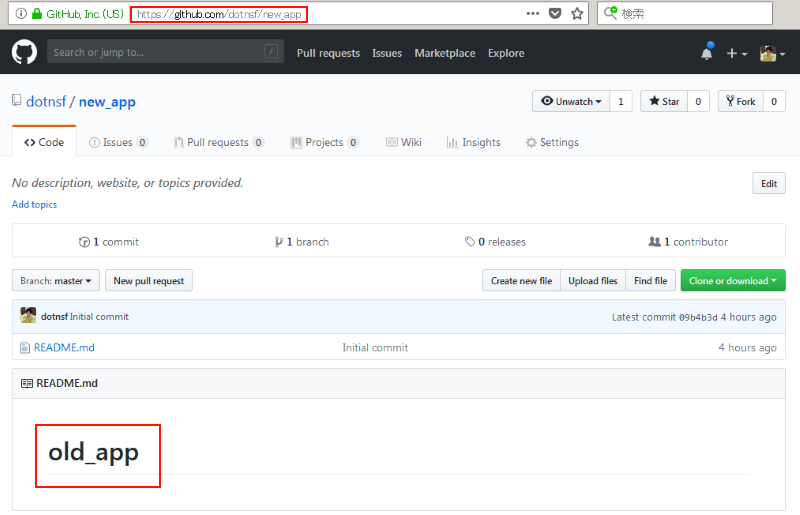View 1 contributor
The image size is (800, 515).
(x=688, y=242)
